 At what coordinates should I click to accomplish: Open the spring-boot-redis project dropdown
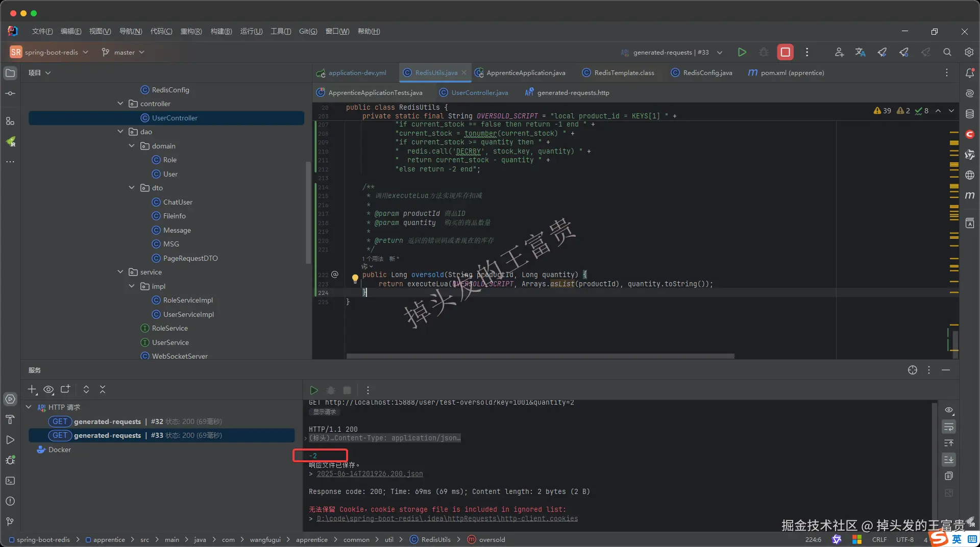50,52
